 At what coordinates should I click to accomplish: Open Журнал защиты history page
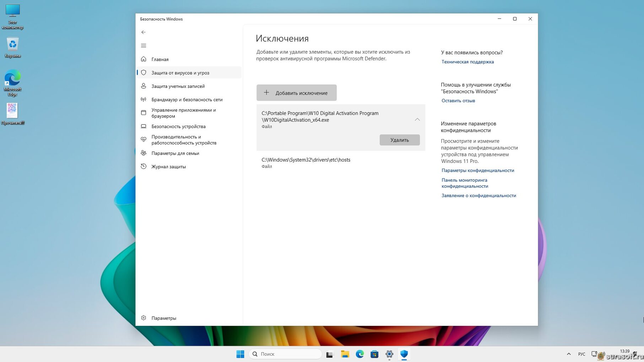point(168,166)
